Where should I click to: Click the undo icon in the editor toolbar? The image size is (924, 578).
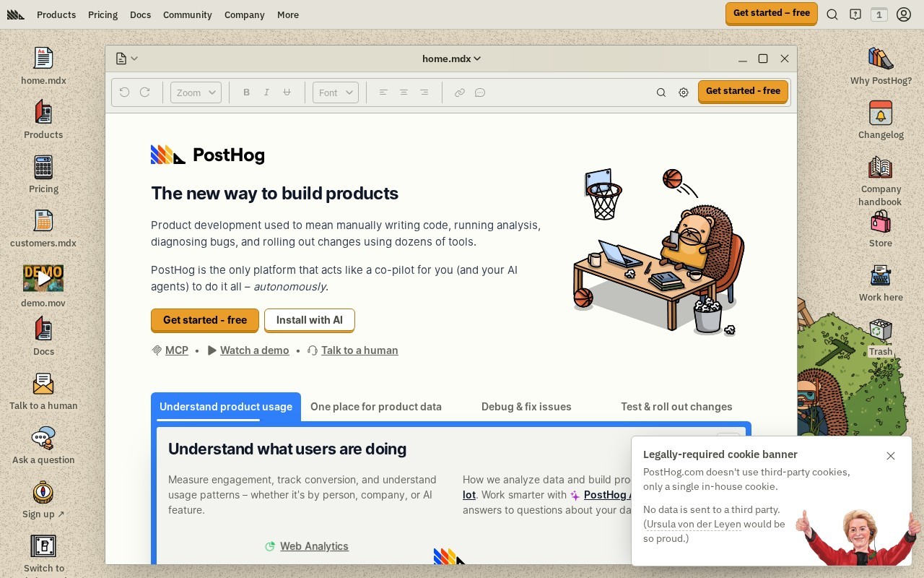pos(124,92)
